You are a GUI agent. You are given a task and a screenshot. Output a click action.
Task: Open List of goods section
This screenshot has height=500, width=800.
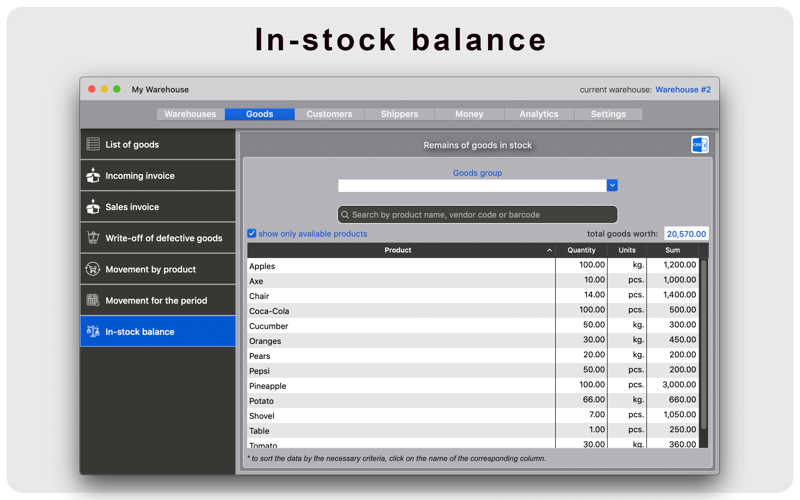(158, 144)
